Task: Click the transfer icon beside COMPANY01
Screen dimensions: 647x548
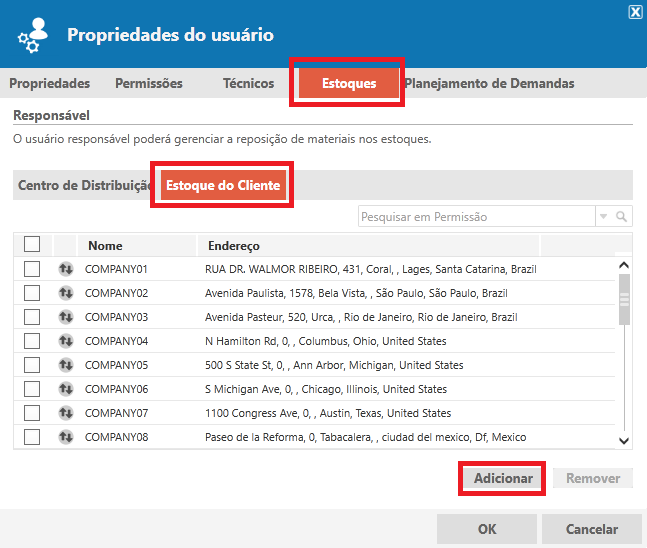Action: click(x=66, y=269)
